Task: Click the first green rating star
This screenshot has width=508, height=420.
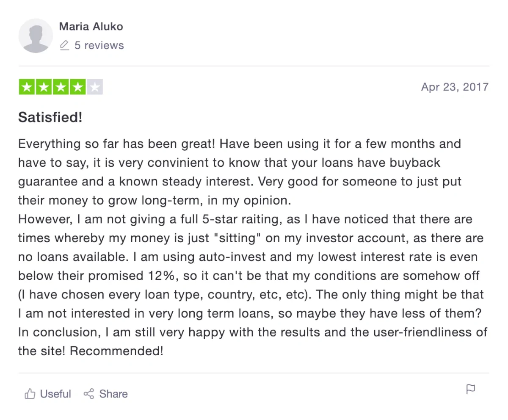Action: coord(27,87)
